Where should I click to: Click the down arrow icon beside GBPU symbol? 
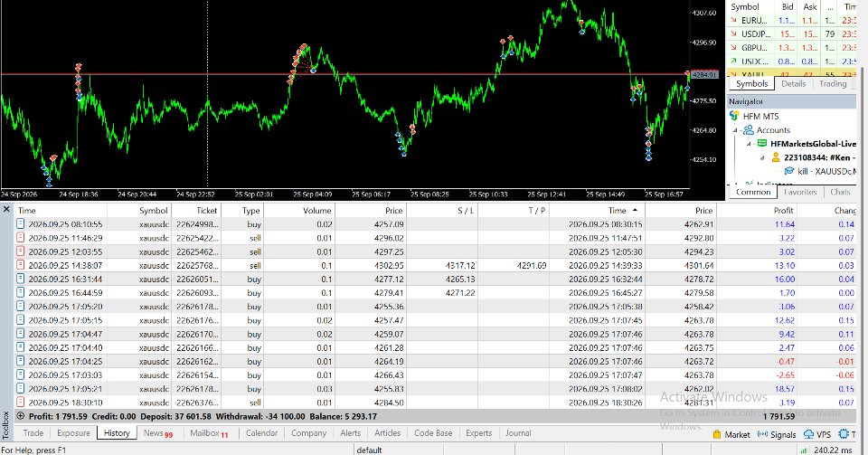(734, 48)
